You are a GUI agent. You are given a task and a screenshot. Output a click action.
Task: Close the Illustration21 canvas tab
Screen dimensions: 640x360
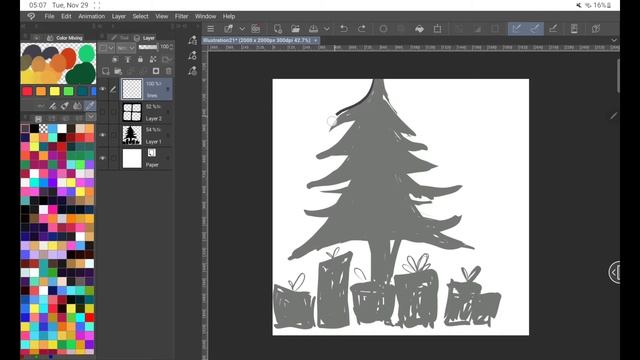click(x=316, y=40)
